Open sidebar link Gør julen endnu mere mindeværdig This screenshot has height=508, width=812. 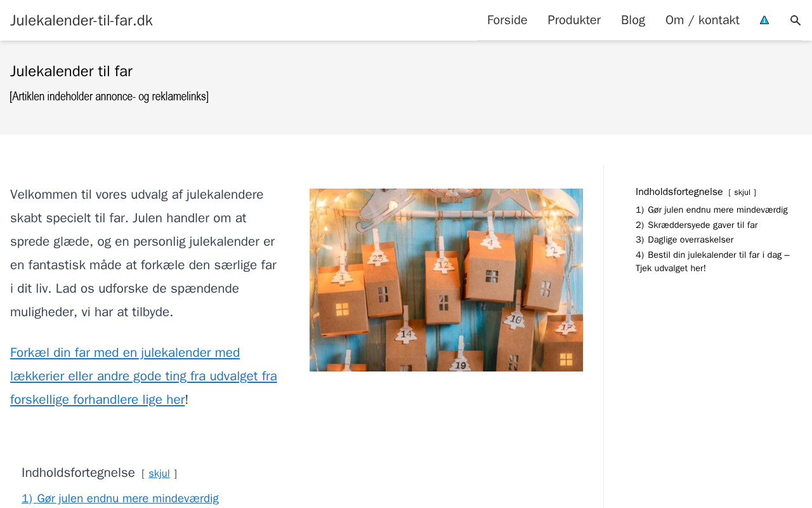tap(712, 210)
